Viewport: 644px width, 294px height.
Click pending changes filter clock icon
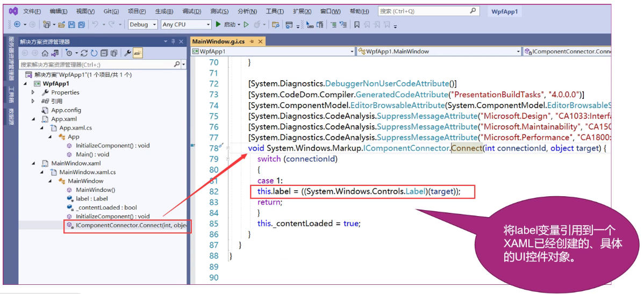click(x=69, y=53)
